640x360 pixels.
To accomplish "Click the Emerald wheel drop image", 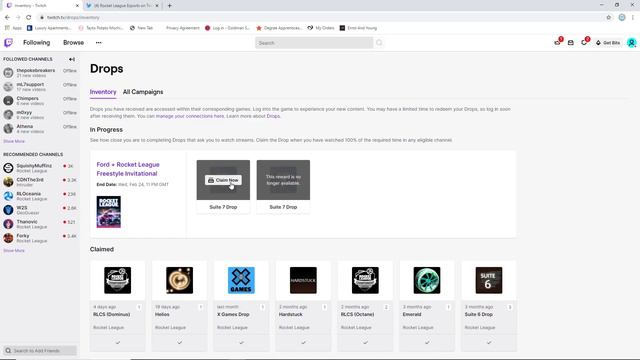I will 427,280.
